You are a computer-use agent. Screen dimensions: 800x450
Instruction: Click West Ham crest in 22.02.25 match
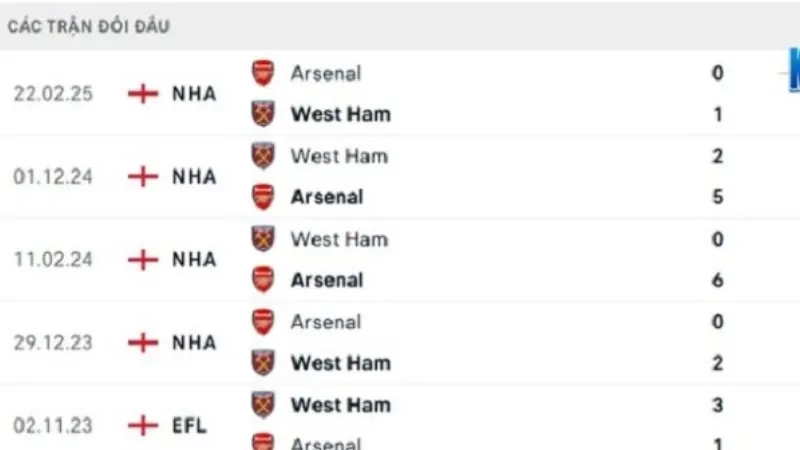[262, 114]
